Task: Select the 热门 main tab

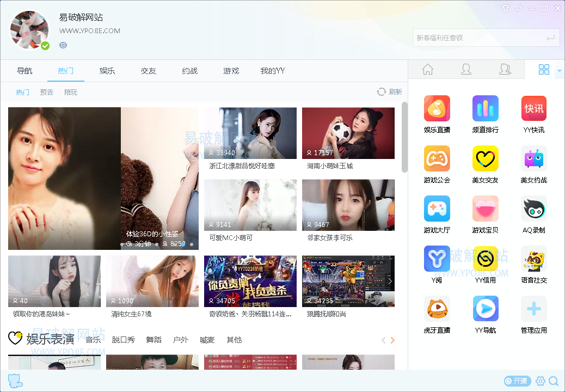Action: click(x=65, y=71)
